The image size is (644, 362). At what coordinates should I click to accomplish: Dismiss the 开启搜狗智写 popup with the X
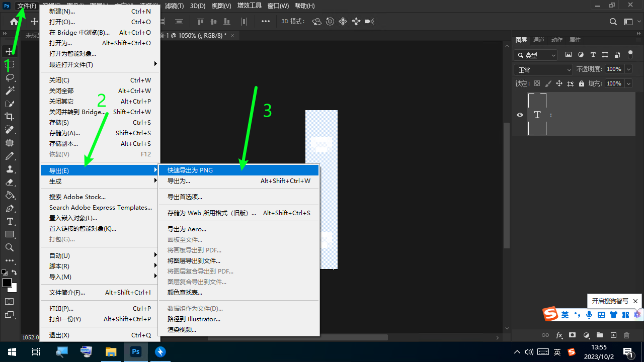tap(635, 301)
